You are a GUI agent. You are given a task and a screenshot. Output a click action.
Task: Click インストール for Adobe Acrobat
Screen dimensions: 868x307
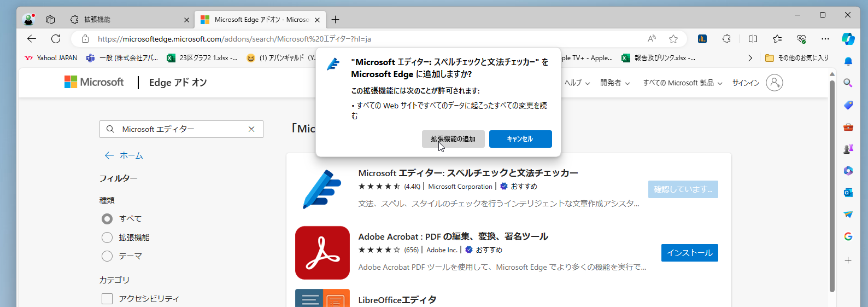(690, 253)
